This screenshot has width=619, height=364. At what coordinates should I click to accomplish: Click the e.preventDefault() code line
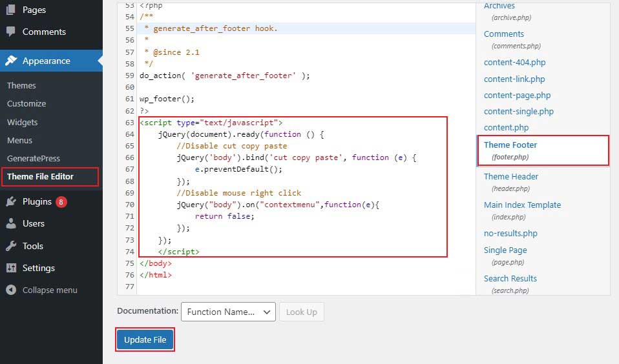point(238,169)
